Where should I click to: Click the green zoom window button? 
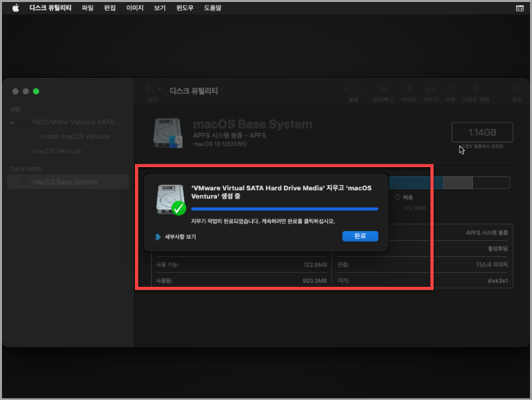(36, 91)
